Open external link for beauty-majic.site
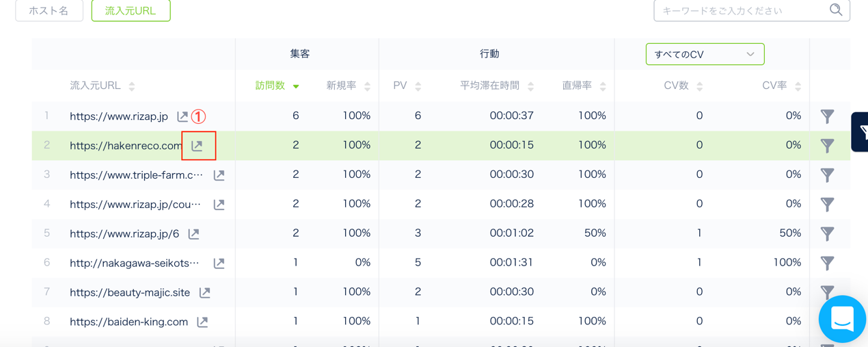Screen dimensions: 868x347 point(204,293)
